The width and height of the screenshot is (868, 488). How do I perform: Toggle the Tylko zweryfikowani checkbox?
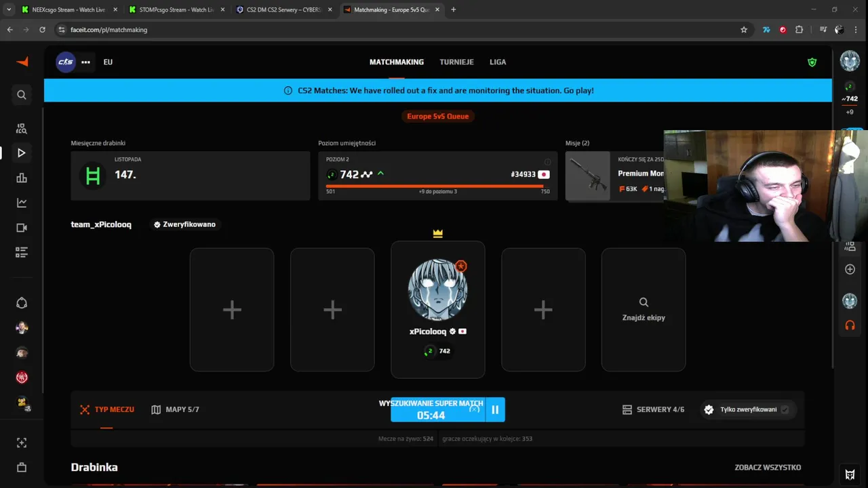coord(785,409)
